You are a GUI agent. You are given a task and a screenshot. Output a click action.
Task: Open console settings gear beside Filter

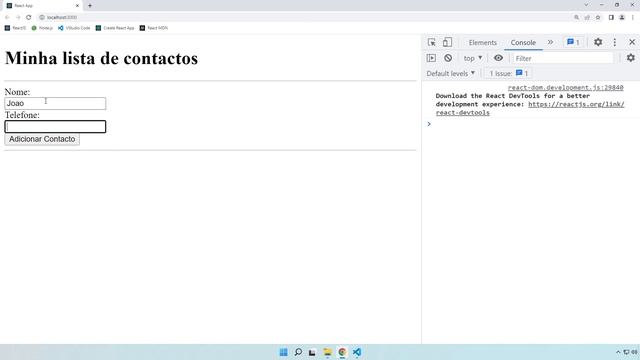[631, 58]
